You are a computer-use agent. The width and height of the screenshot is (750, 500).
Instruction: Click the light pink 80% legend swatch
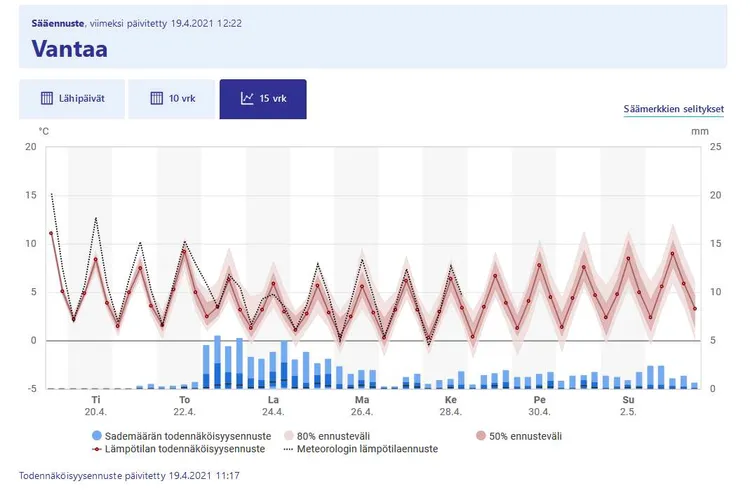click(x=290, y=436)
